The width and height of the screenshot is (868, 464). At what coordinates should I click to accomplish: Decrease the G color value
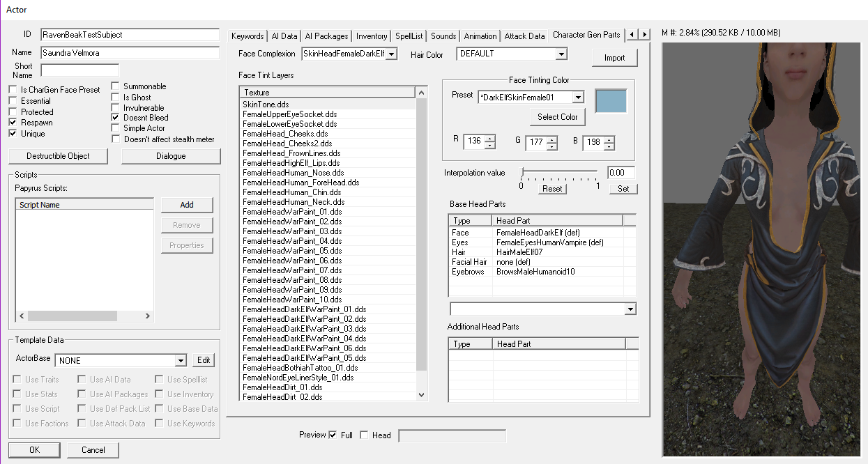click(x=552, y=146)
